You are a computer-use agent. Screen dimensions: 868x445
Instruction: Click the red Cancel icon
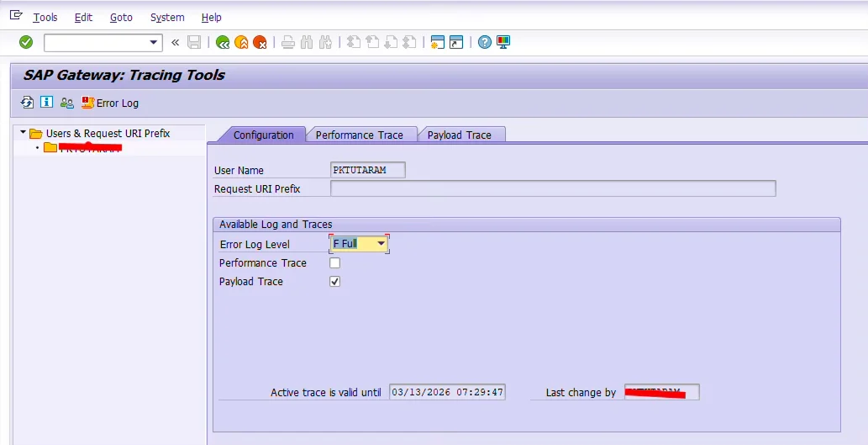coord(260,42)
